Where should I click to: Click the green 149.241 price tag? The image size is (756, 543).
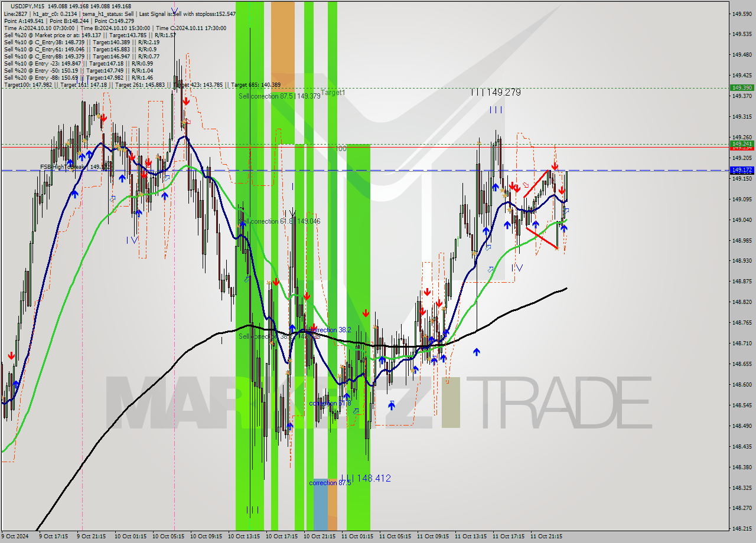coord(742,143)
